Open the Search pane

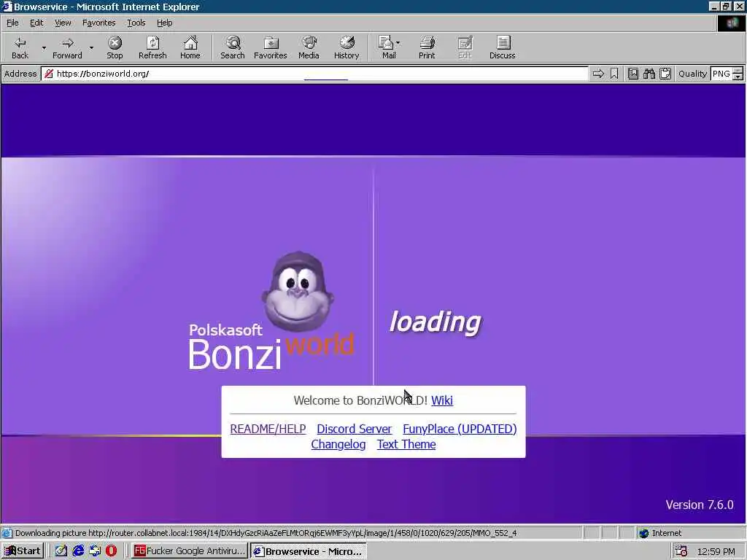[x=233, y=47]
